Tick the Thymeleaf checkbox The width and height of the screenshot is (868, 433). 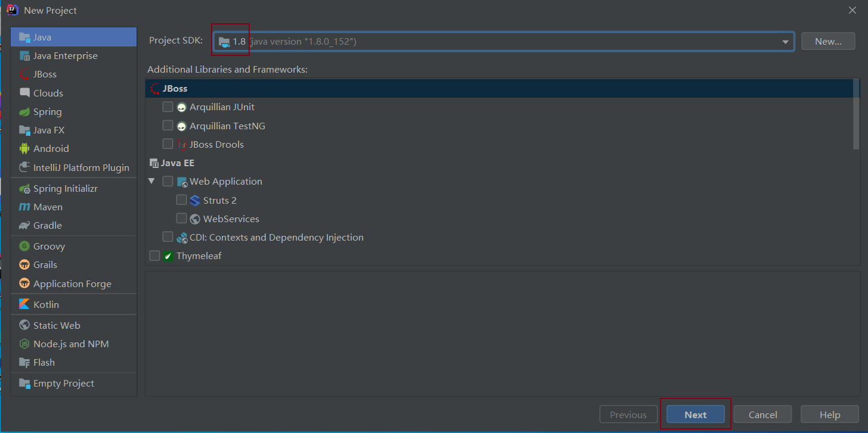click(155, 256)
